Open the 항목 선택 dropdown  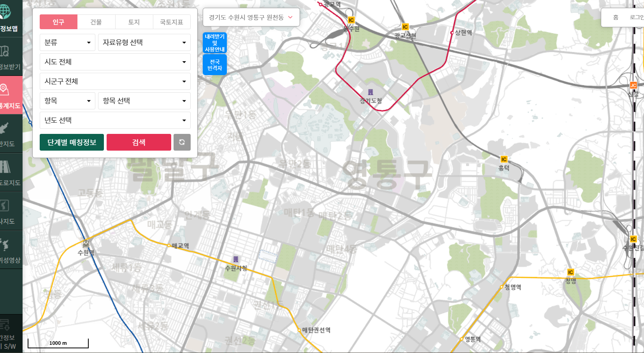click(144, 101)
